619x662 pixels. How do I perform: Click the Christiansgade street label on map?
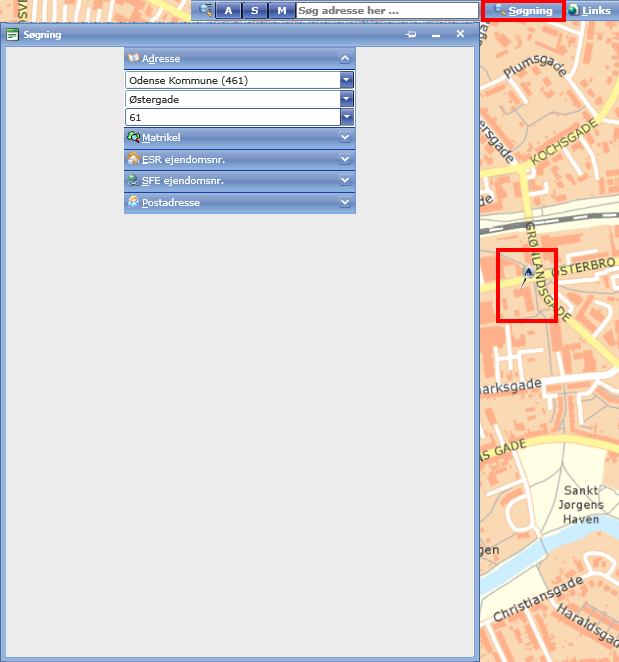pyautogui.click(x=538, y=599)
